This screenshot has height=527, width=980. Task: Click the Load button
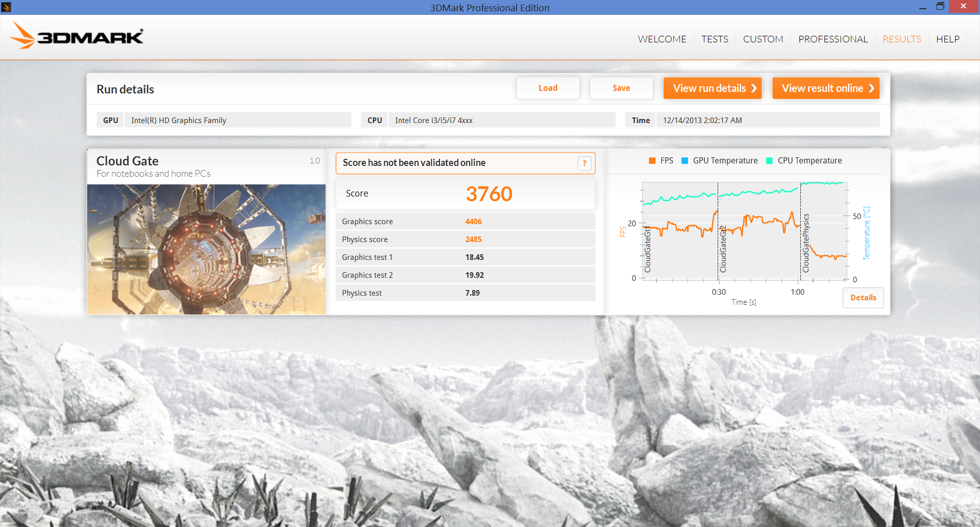point(548,88)
